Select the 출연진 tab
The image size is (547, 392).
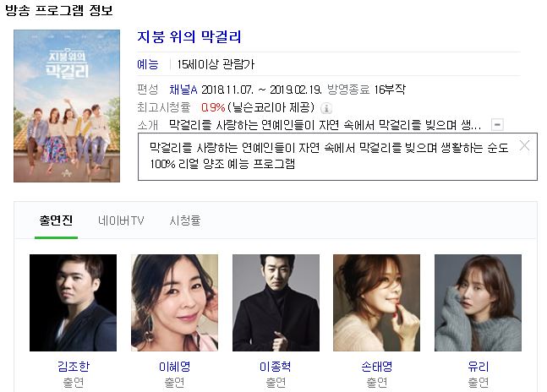(56, 220)
